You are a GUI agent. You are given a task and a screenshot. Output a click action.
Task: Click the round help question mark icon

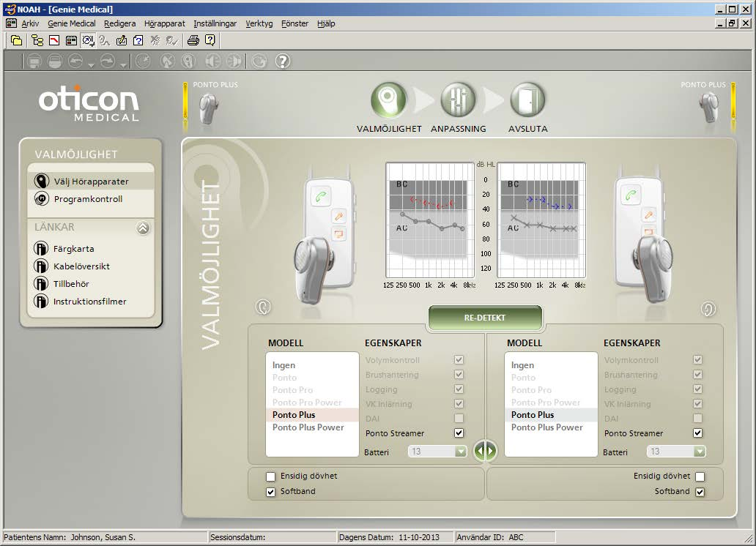[x=283, y=61]
